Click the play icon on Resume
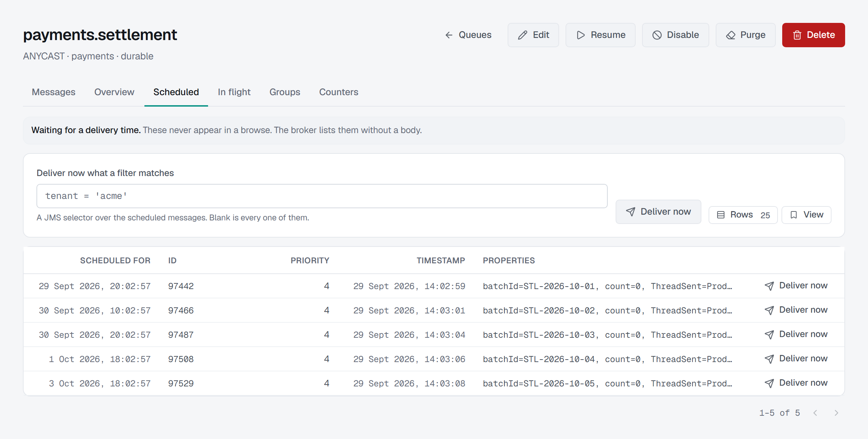This screenshot has width=868, height=439. [581, 35]
